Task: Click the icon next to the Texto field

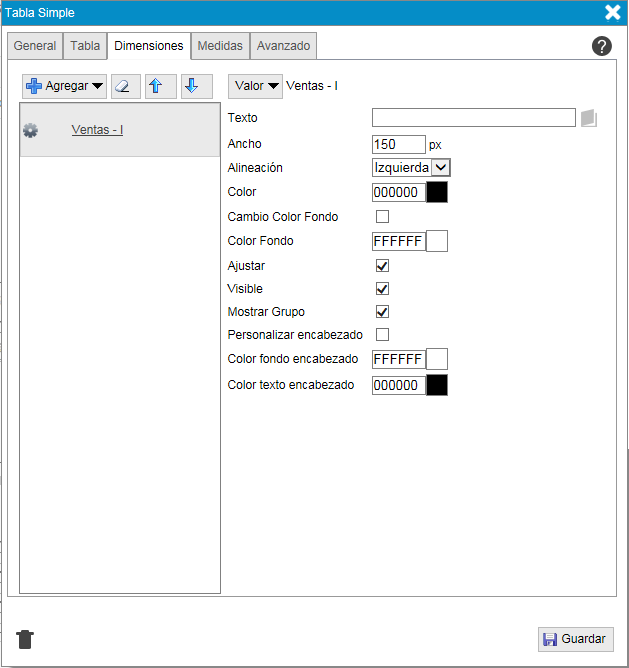Action: click(x=588, y=118)
